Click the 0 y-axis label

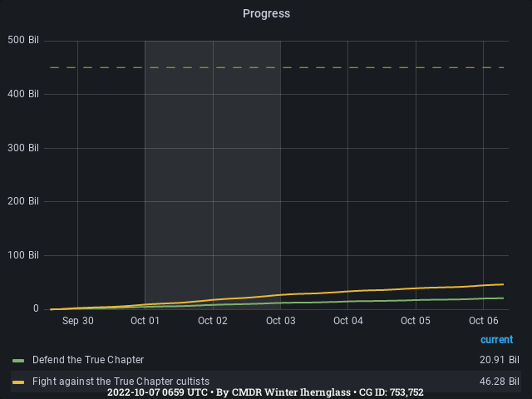(36, 308)
